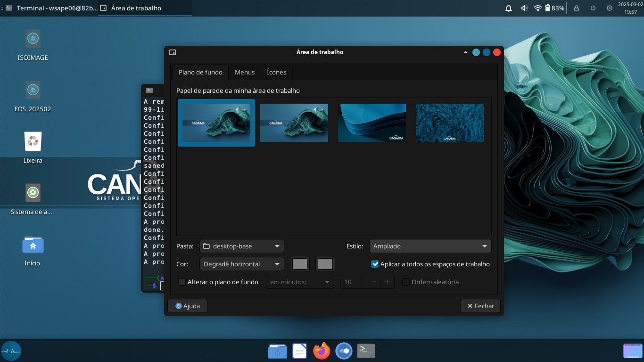Select the blue waves wallpaper thumbnail
644x362 pixels.
tap(372, 123)
